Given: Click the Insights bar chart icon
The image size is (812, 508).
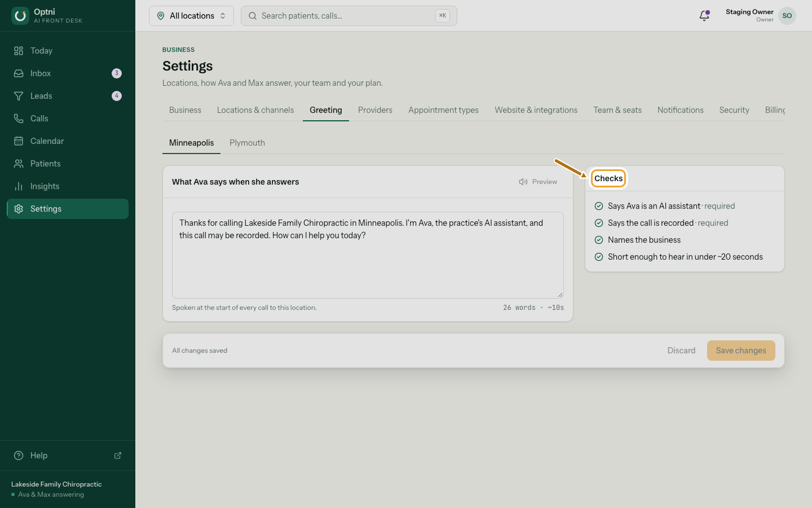Looking at the screenshot, I should click(19, 186).
